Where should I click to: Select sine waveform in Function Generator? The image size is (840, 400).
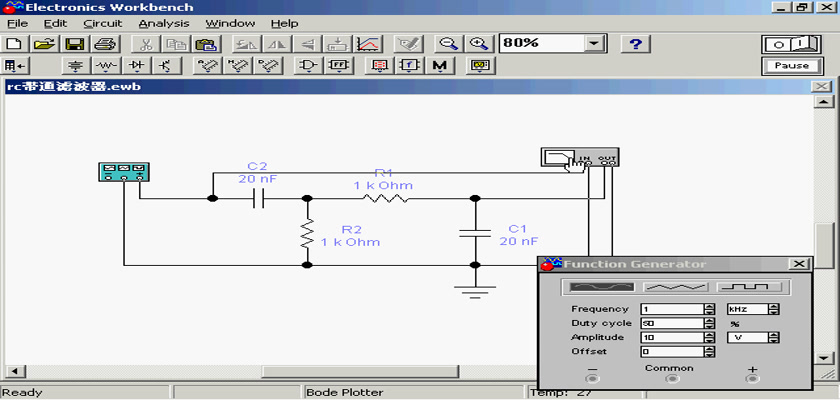(x=602, y=287)
